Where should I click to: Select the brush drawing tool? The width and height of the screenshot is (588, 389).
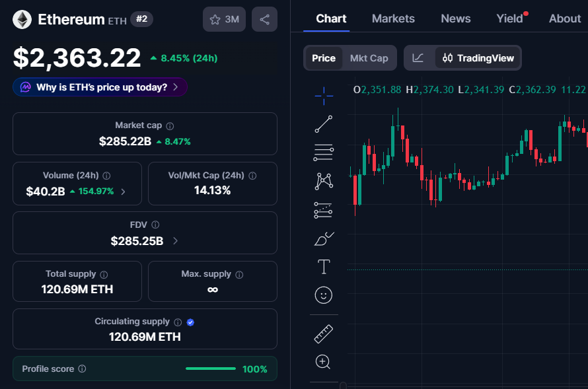(x=323, y=238)
